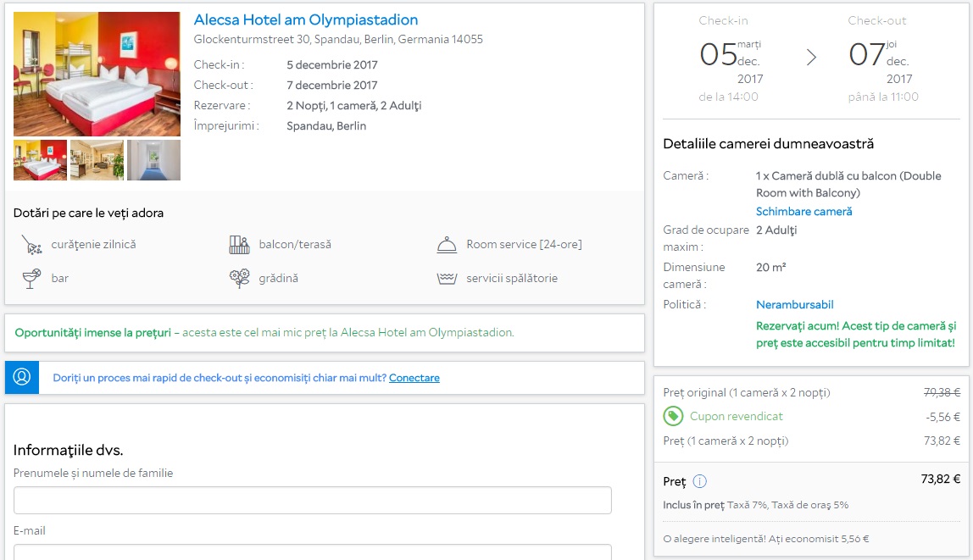Select the hotel lobby thumbnail image
The height and width of the screenshot is (560, 973).
(x=97, y=160)
